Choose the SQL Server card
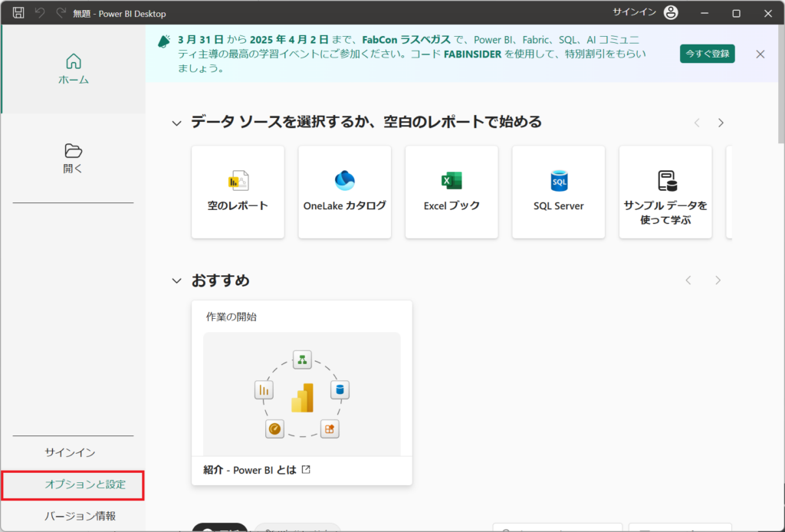 coord(558,192)
